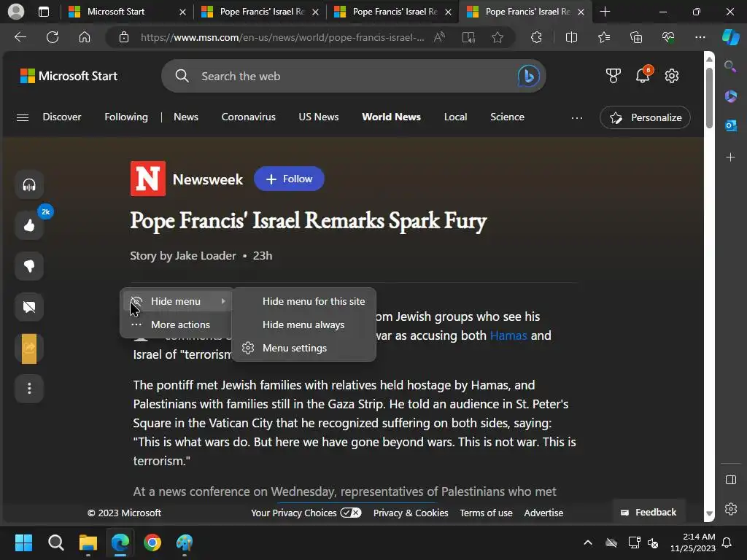
Task: Start Read aloud from address bar
Action: [x=439, y=37]
